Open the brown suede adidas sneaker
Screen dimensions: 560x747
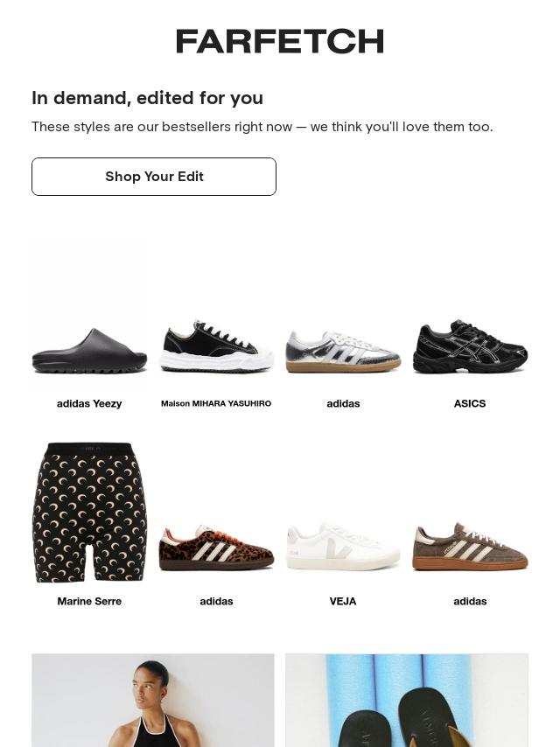coord(470,546)
